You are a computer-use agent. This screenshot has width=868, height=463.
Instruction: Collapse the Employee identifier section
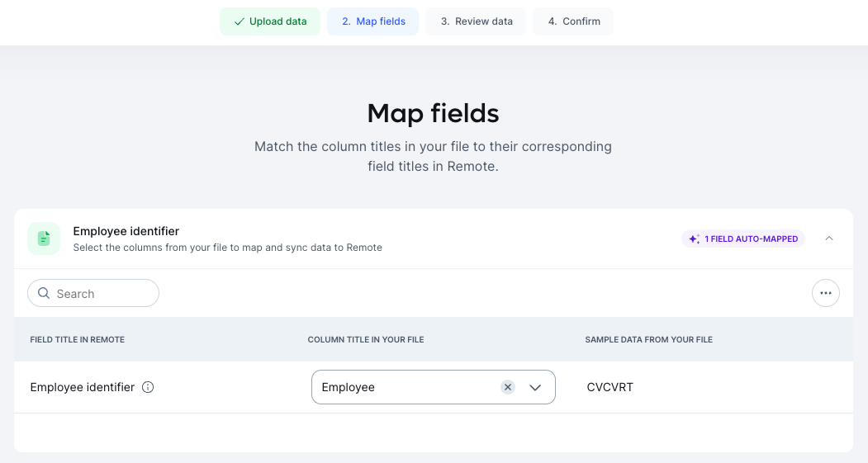(828, 239)
